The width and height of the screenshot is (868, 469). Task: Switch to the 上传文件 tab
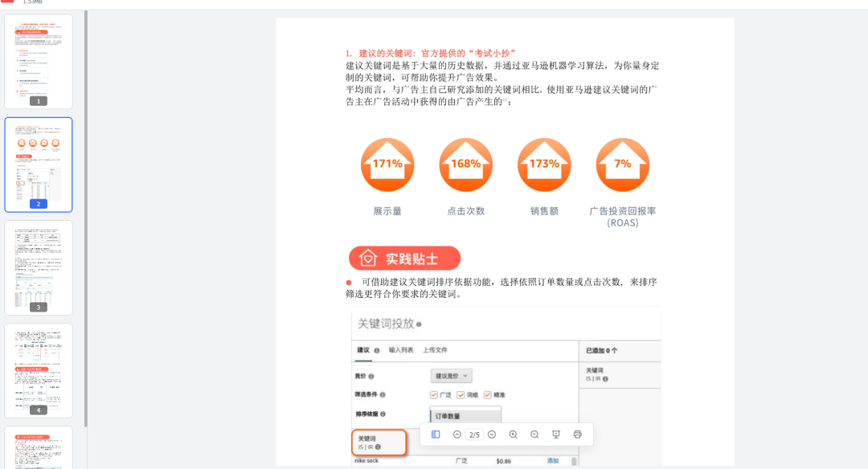(436, 350)
